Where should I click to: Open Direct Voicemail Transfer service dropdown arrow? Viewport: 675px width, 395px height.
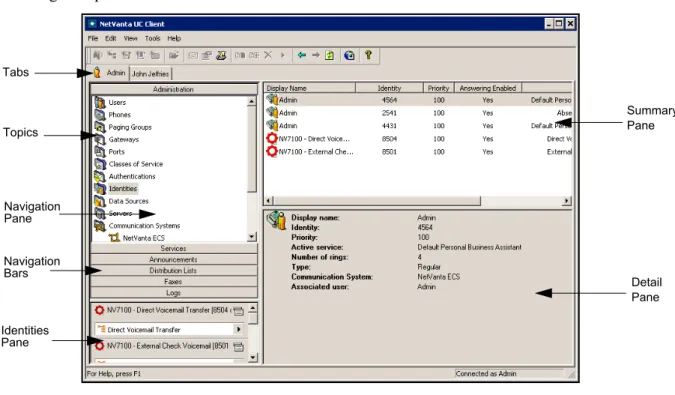click(238, 329)
